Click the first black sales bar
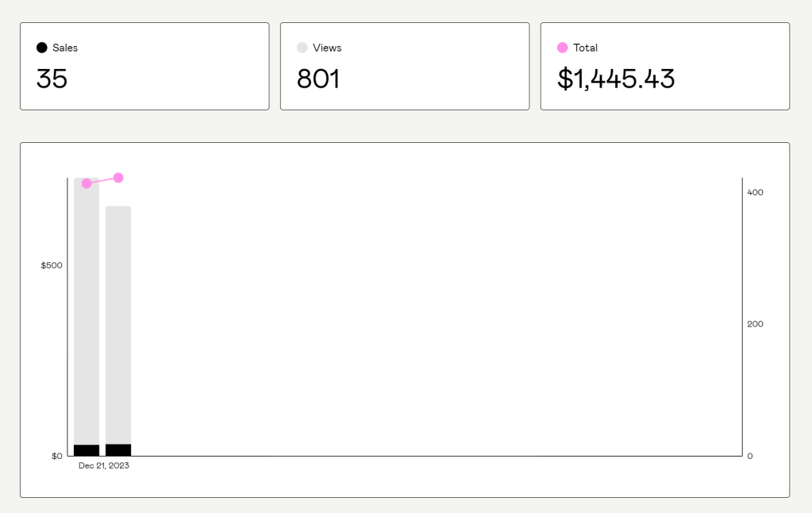Viewport: 812px width, 513px height. pos(87,450)
